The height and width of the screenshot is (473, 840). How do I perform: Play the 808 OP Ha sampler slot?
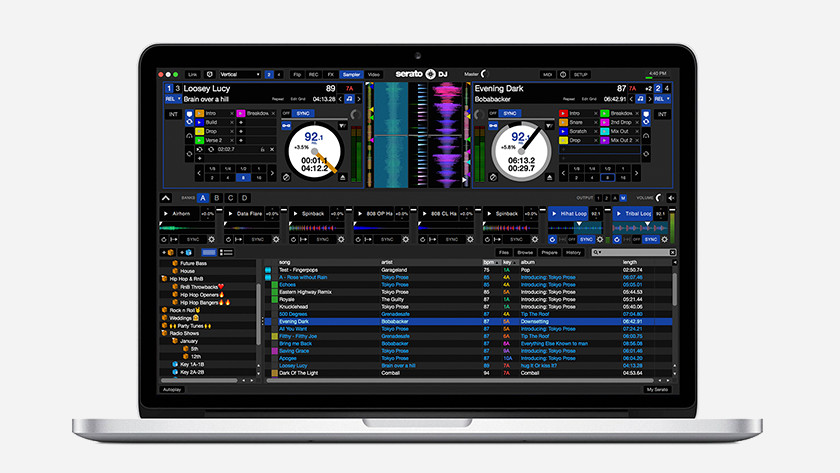pos(360,214)
